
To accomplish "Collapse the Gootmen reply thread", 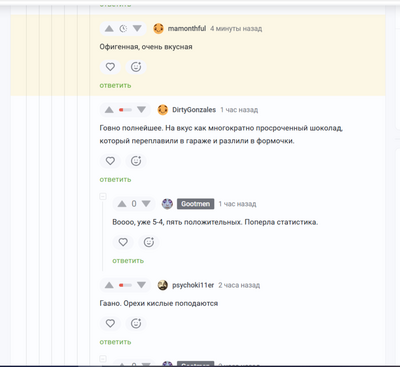I will [x=103, y=196].
